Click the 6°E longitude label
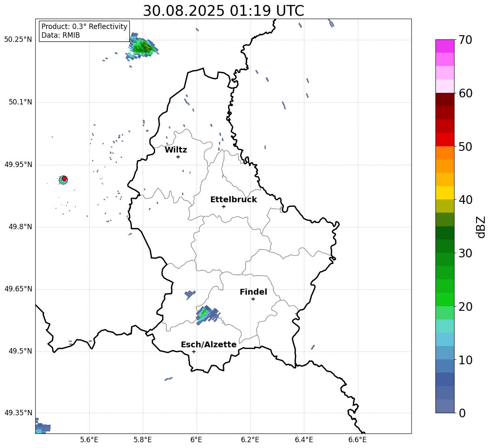 coord(196,440)
